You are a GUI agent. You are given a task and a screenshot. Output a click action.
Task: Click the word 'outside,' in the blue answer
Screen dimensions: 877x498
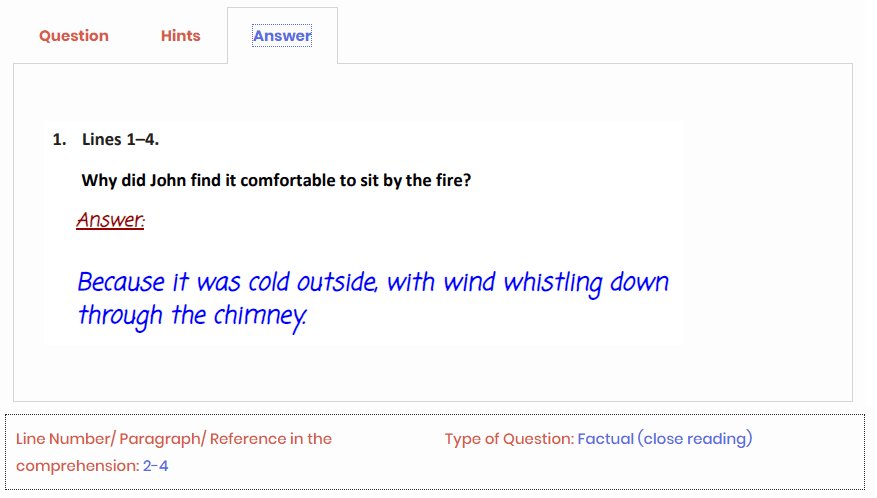[x=337, y=283]
